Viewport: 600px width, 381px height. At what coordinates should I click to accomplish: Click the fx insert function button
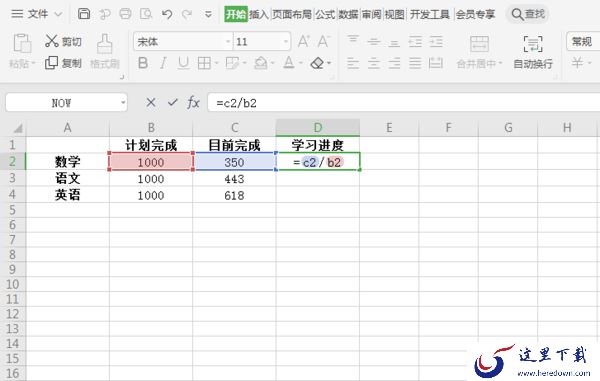[193, 103]
